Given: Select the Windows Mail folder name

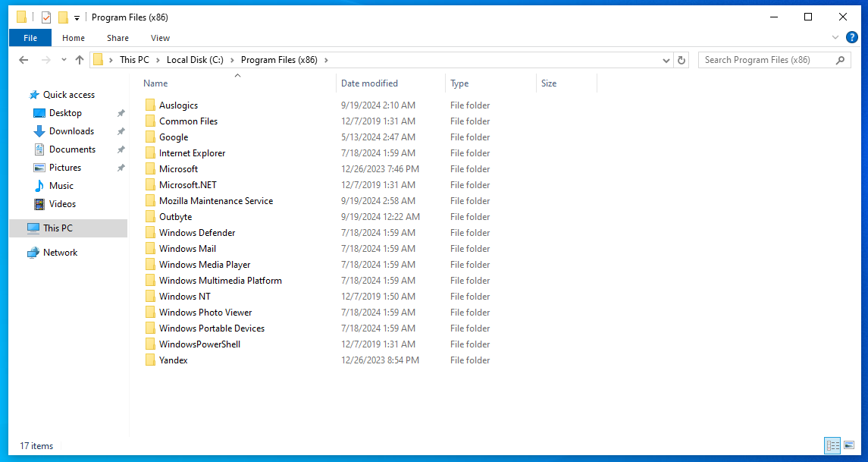Looking at the screenshot, I should click(x=188, y=249).
